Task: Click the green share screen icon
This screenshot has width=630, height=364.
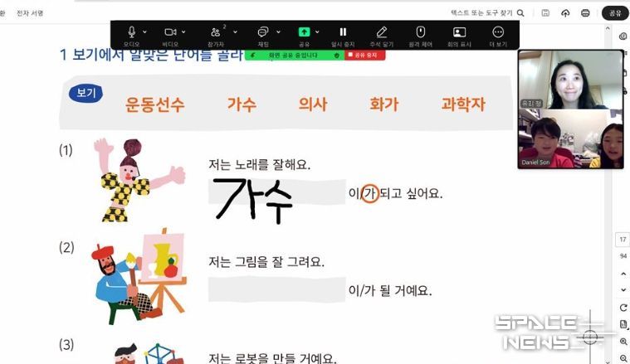Action: tap(304, 32)
